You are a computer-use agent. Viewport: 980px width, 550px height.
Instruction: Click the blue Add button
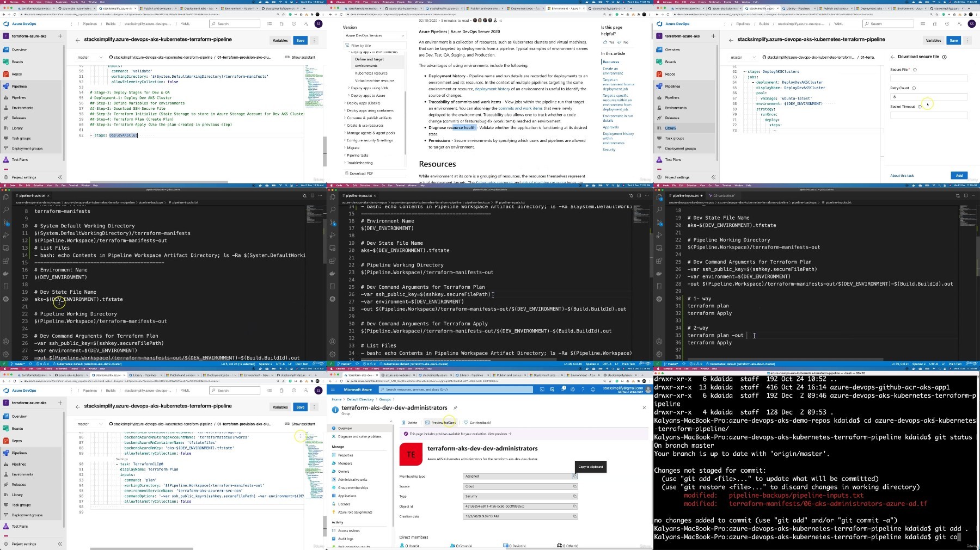click(x=959, y=175)
